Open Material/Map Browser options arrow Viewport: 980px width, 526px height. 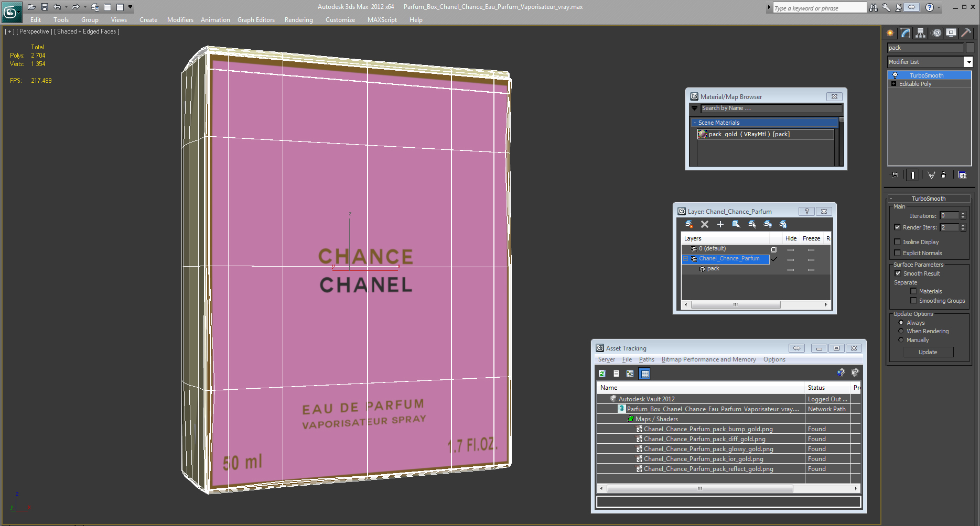695,108
